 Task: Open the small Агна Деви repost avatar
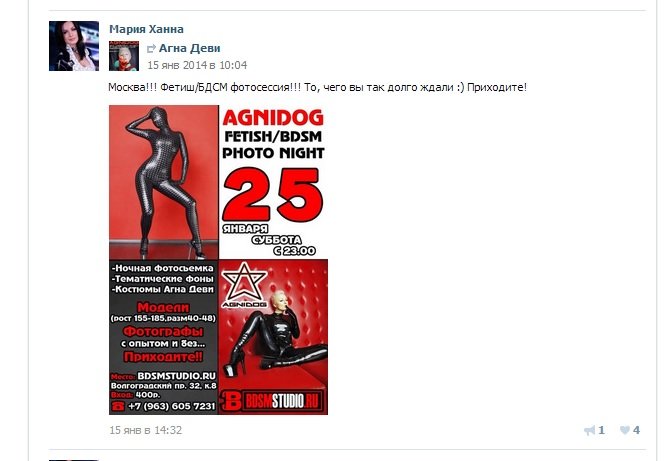[x=124, y=56]
